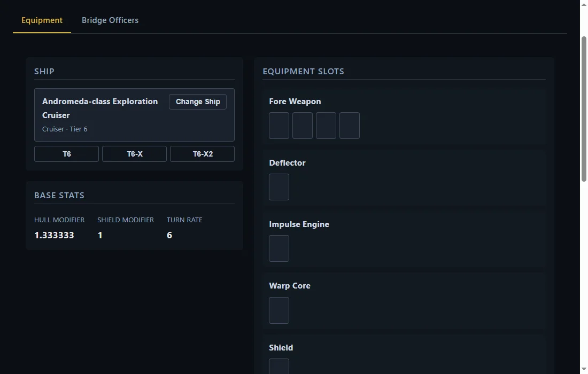Click the 'Cruiser · Tier 6' subtitle

click(65, 129)
